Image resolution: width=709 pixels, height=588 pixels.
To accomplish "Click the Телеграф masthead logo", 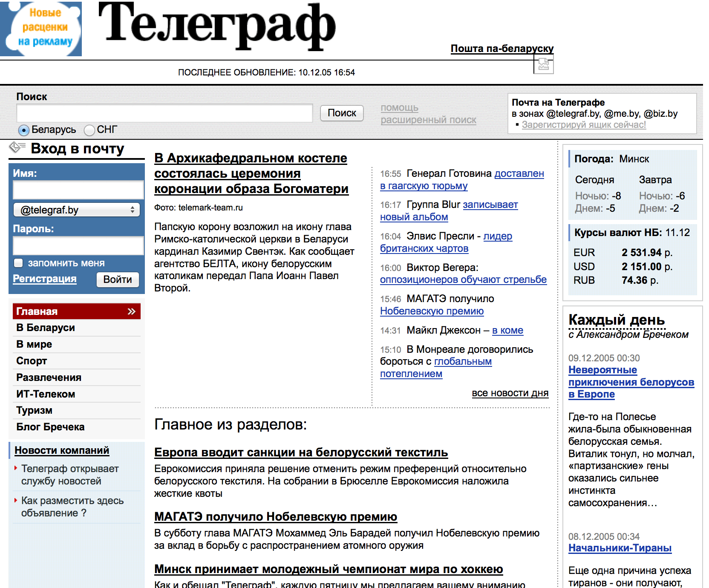I will click(x=217, y=26).
